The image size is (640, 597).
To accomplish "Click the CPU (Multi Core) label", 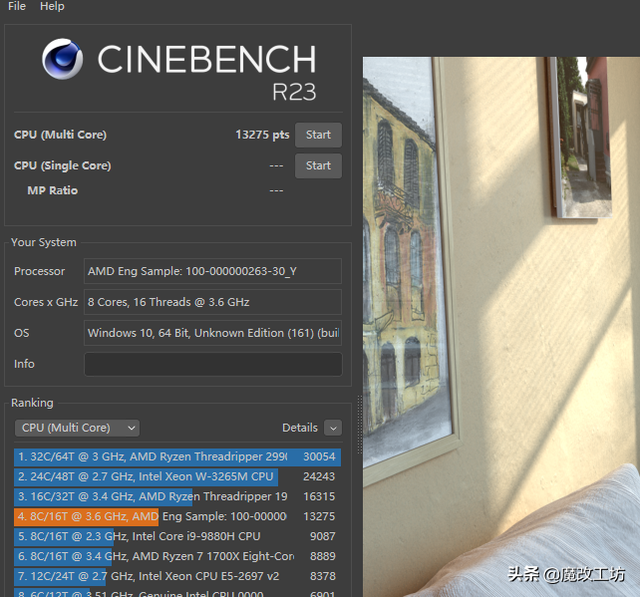I will tap(60, 135).
